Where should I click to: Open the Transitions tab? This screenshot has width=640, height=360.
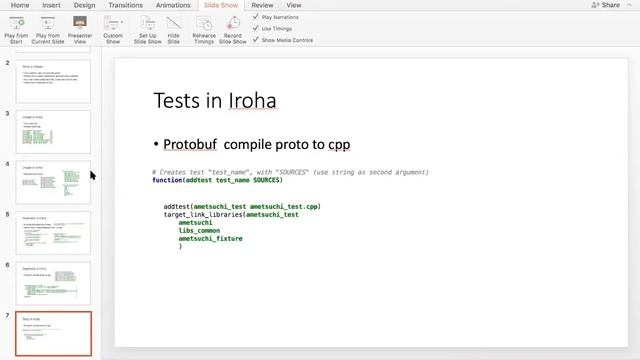(126, 5)
